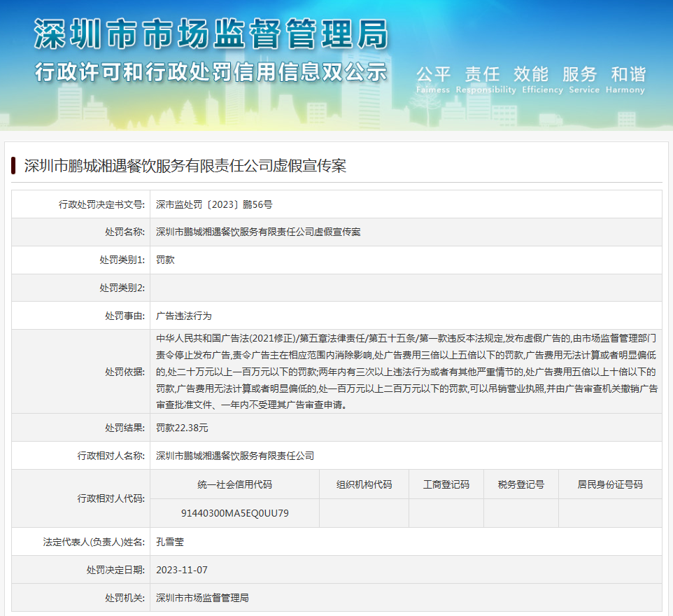This screenshot has width=673, height=616.
Task: Click the 居民身份证号码 column header
Action: coord(610,484)
